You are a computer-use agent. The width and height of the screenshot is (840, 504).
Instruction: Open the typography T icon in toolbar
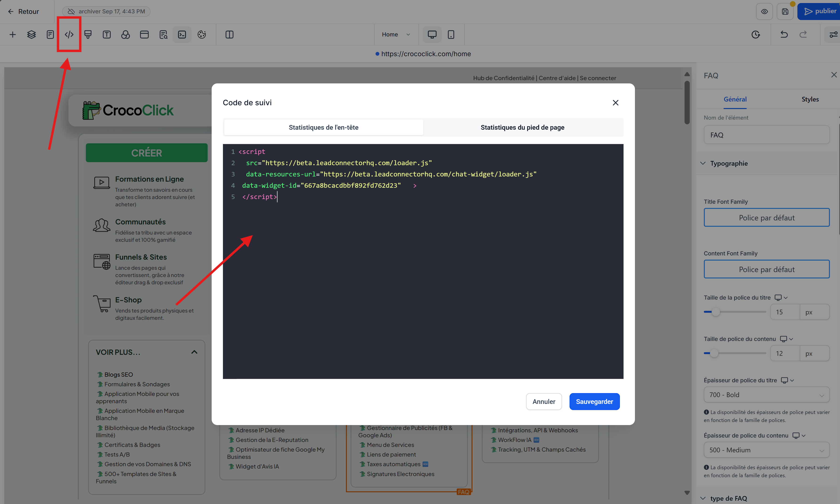pos(107,34)
